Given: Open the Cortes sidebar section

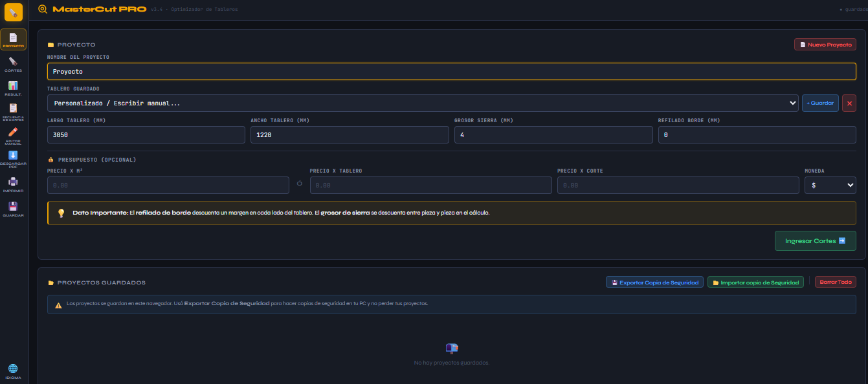Looking at the screenshot, I should click(13, 64).
